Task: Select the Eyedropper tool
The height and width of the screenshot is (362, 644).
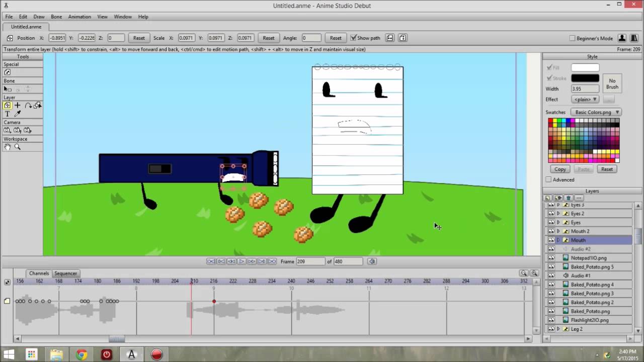Action: (x=18, y=114)
